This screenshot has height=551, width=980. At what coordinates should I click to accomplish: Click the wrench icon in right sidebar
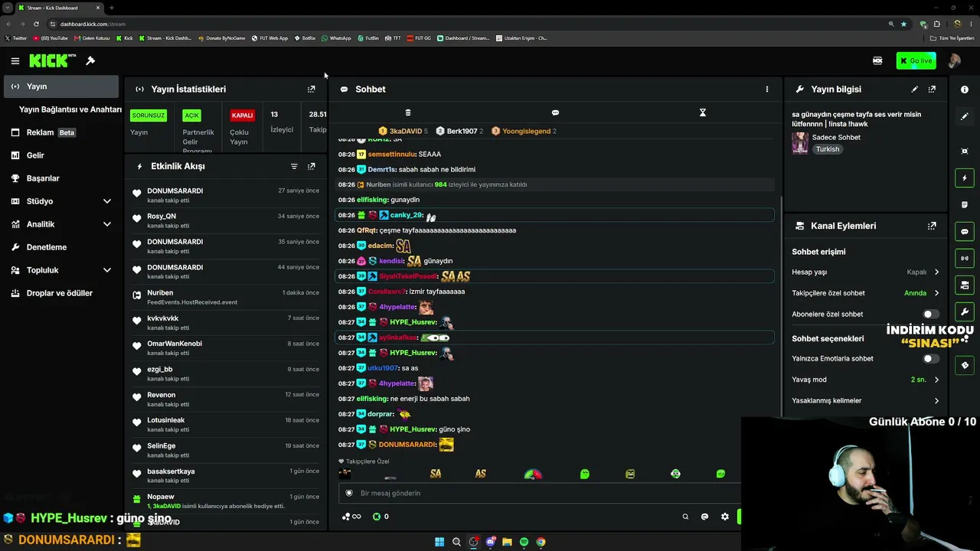click(965, 312)
